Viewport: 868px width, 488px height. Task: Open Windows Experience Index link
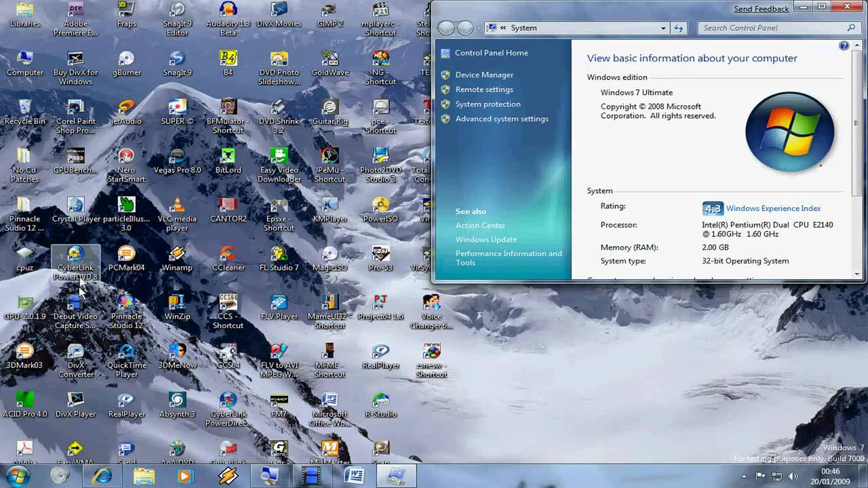point(773,209)
